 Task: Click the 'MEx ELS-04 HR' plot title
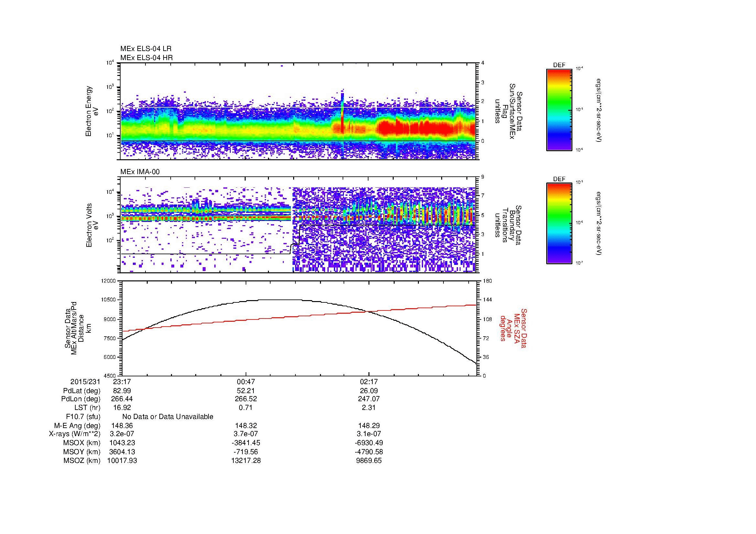coord(146,58)
